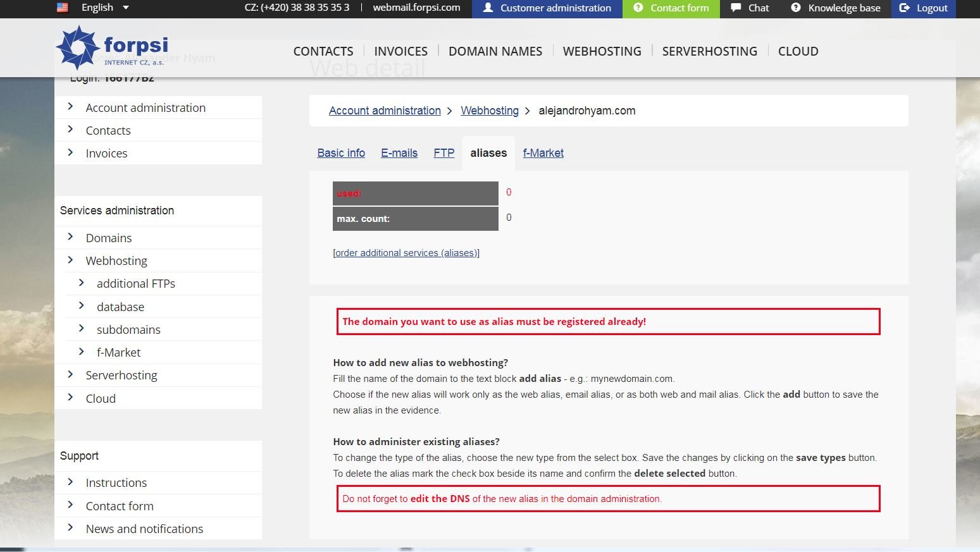
Task: Open Contact form in the Support section
Action: [x=120, y=506]
